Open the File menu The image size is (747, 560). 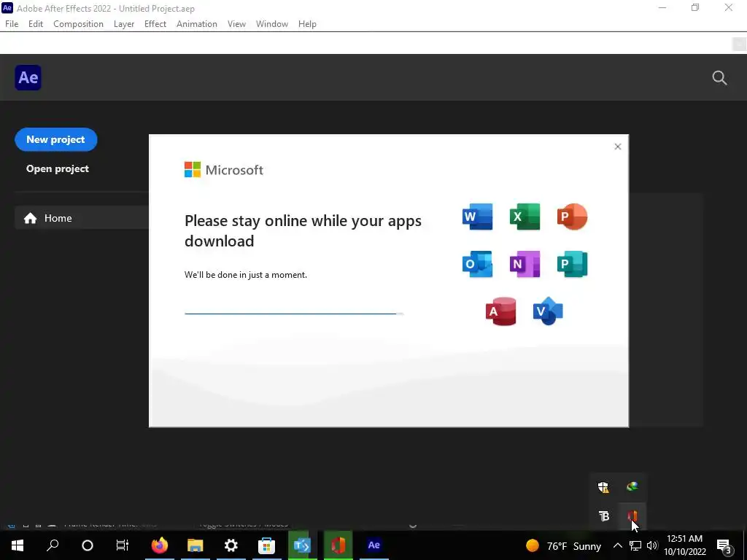pos(12,24)
